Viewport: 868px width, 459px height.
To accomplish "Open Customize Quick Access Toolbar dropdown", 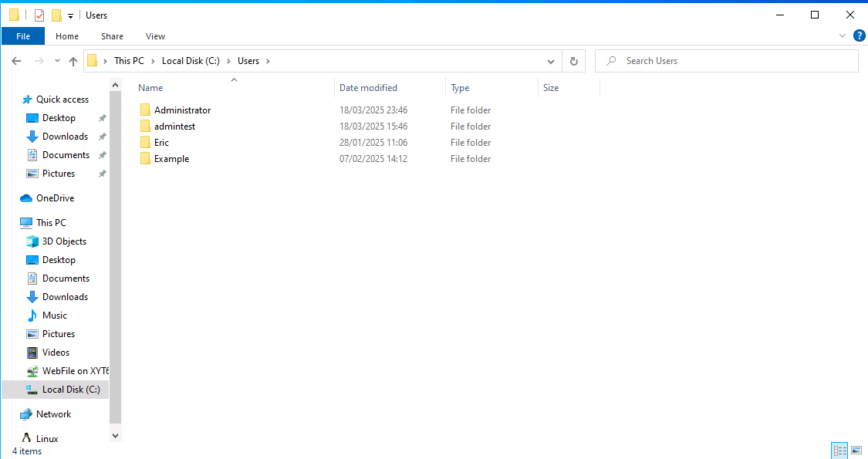I will [70, 15].
